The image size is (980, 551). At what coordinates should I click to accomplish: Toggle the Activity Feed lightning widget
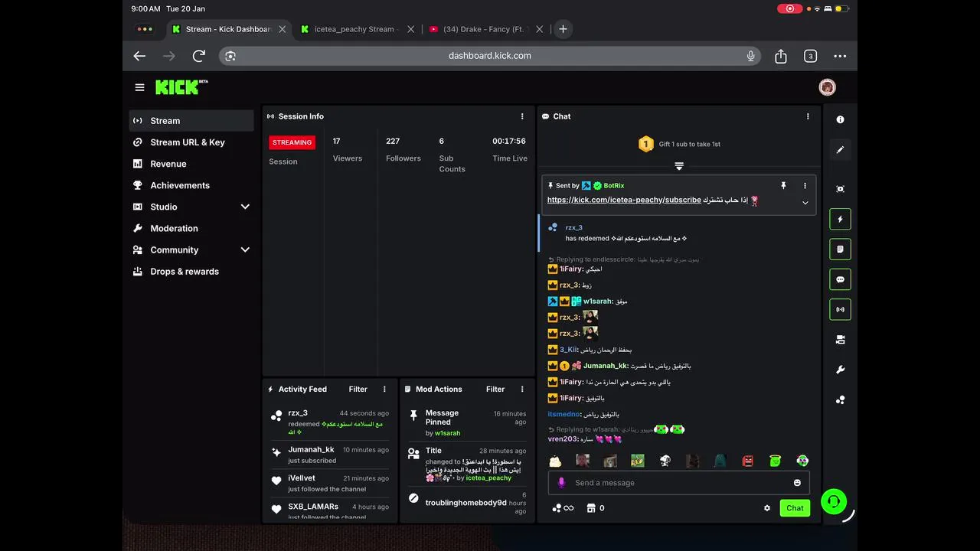coord(840,219)
